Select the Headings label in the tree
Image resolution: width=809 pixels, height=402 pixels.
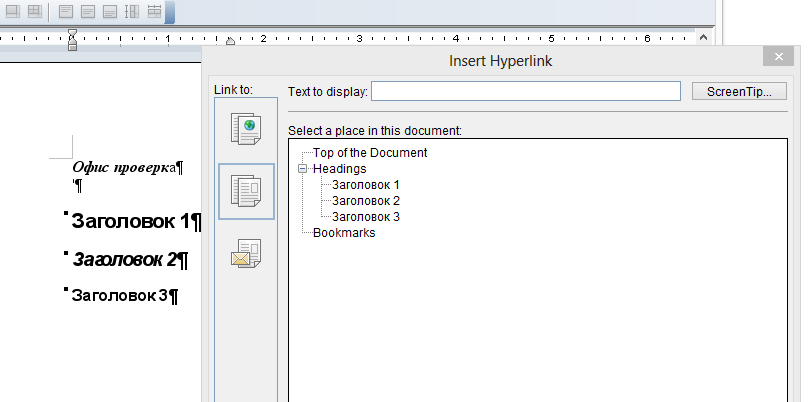click(339, 169)
